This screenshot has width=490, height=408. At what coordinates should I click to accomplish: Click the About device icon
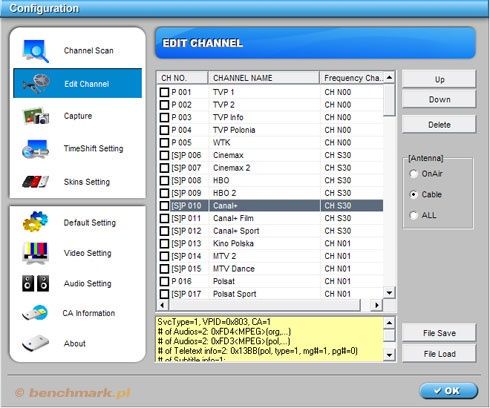[x=35, y=343]
